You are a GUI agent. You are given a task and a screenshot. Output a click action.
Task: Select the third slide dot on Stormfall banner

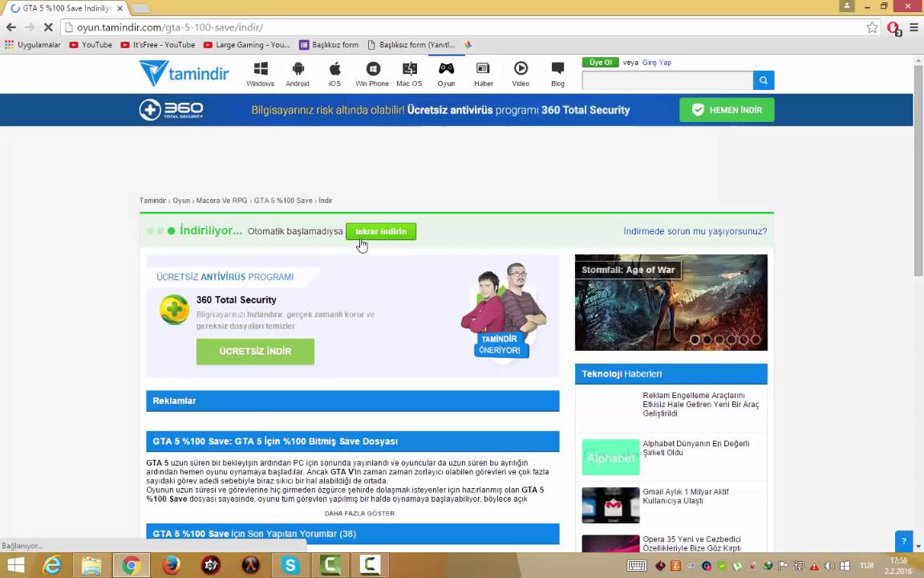pos(719,340)
